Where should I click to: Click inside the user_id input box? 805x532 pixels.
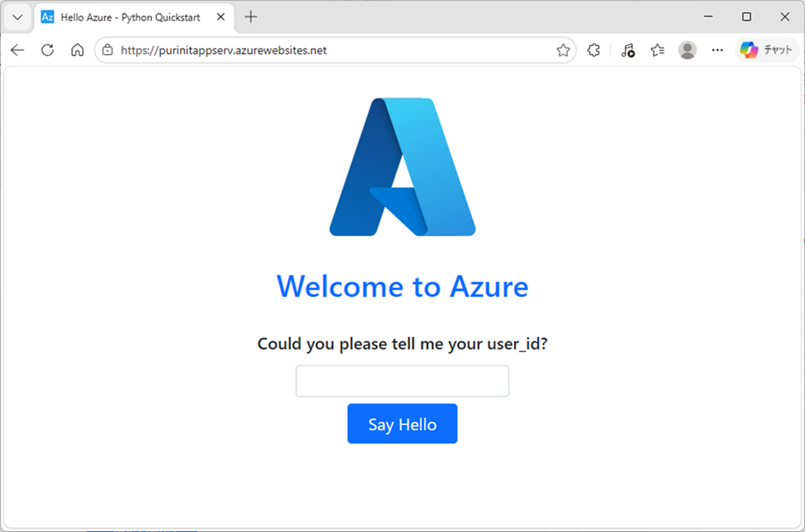point(402,380)
